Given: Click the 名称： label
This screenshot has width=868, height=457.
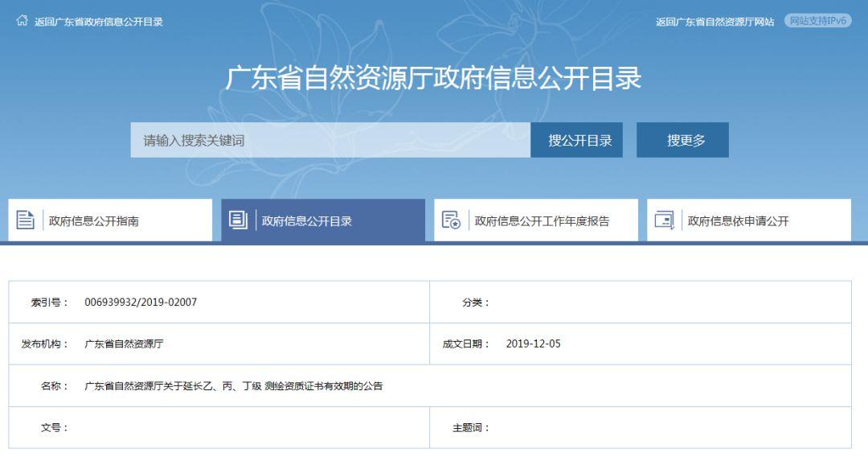Looking at the screenshot, I should click(55, 386).
